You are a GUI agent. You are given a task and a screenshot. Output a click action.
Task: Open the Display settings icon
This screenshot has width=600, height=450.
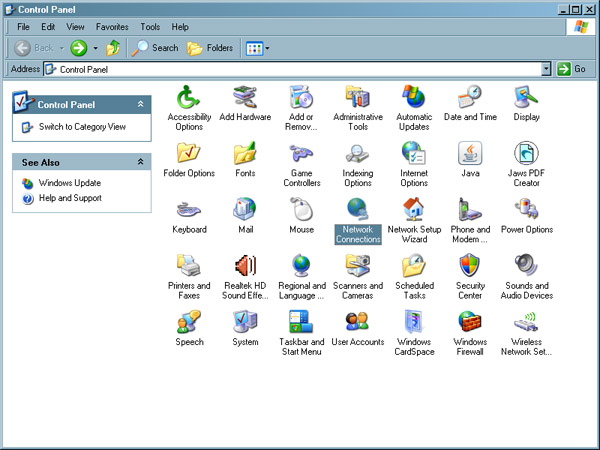click(x=527, y=103)
